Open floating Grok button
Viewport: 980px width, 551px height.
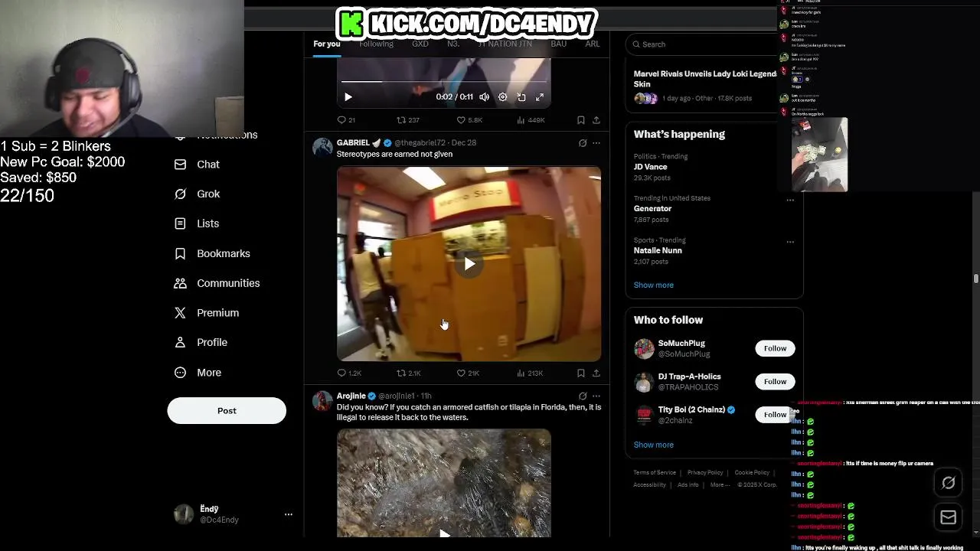(x=948, y=483)
